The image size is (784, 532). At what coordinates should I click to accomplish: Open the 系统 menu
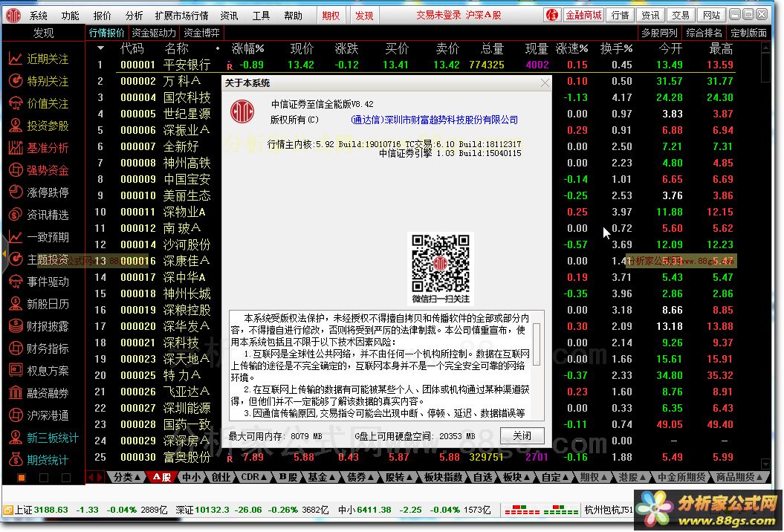[x=39, y=16]
